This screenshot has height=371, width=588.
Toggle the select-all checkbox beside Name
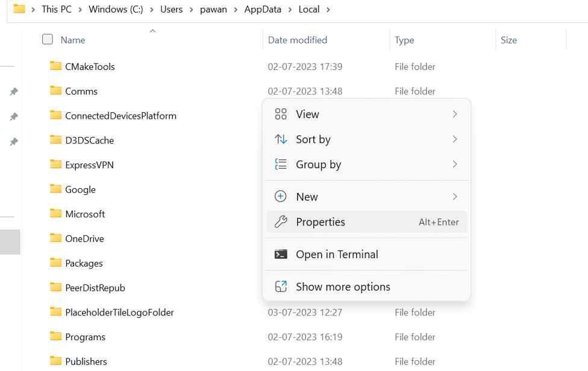(x=48, y=40)
